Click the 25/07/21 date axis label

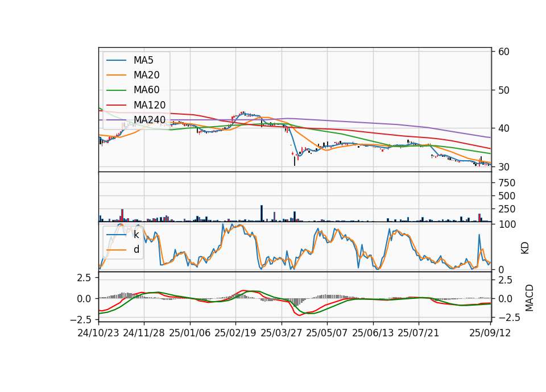(x=419, y=333)
